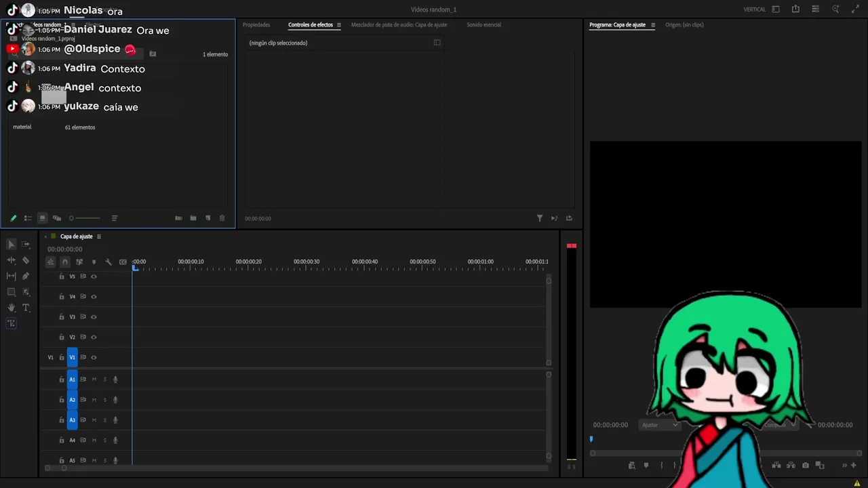The width and height of the screenshot is (868, 488).
Task: Open timeline display settings wrench
Action: (108, 262)
